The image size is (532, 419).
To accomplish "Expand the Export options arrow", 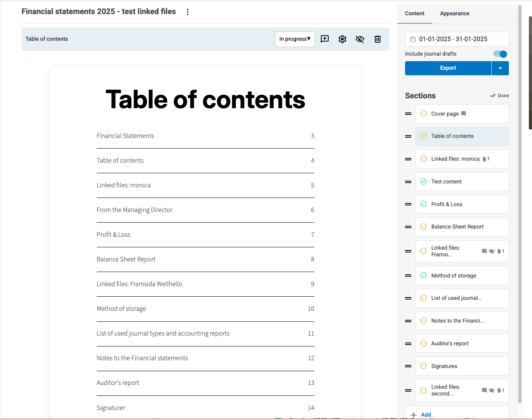I will click(500, 68).
